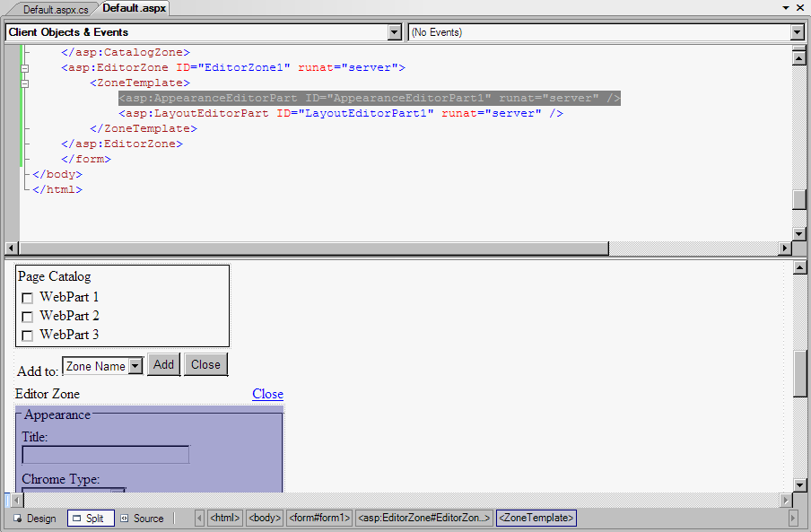Select the Default.aspx tab
Viewport: 811px width, 532px height.
(x=134, y=8)
